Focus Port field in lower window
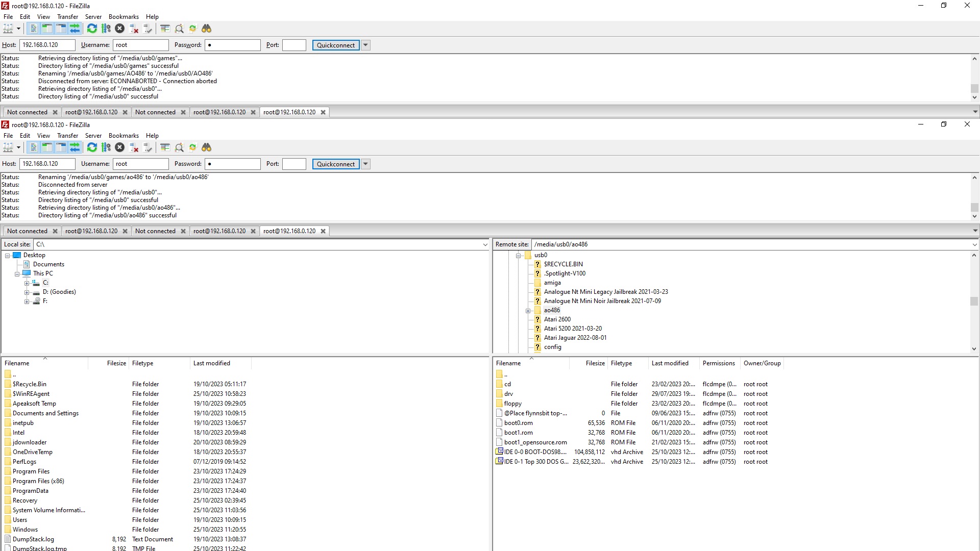The width and height of the screenshot is (980, 551). pyautogui.click(x=294, y=164)
